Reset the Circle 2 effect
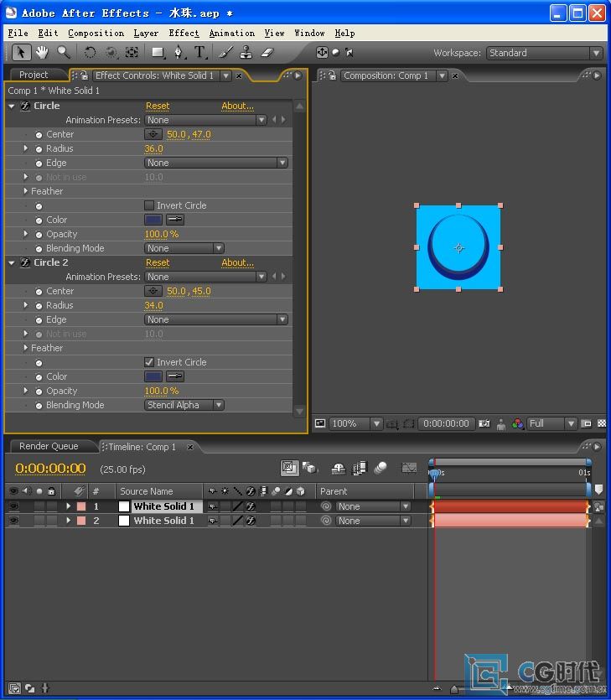The width and height of the screenshot is (611, 700). (158, 262)
